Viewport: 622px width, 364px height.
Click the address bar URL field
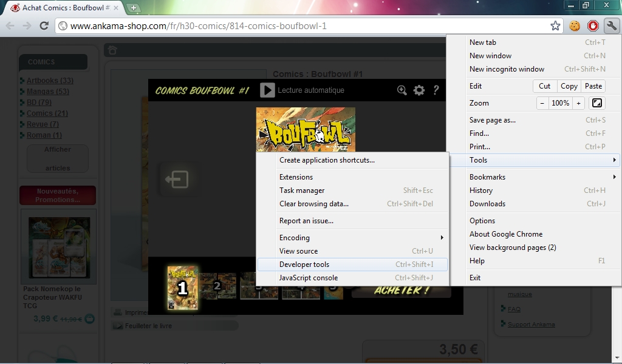coord(304,26)
